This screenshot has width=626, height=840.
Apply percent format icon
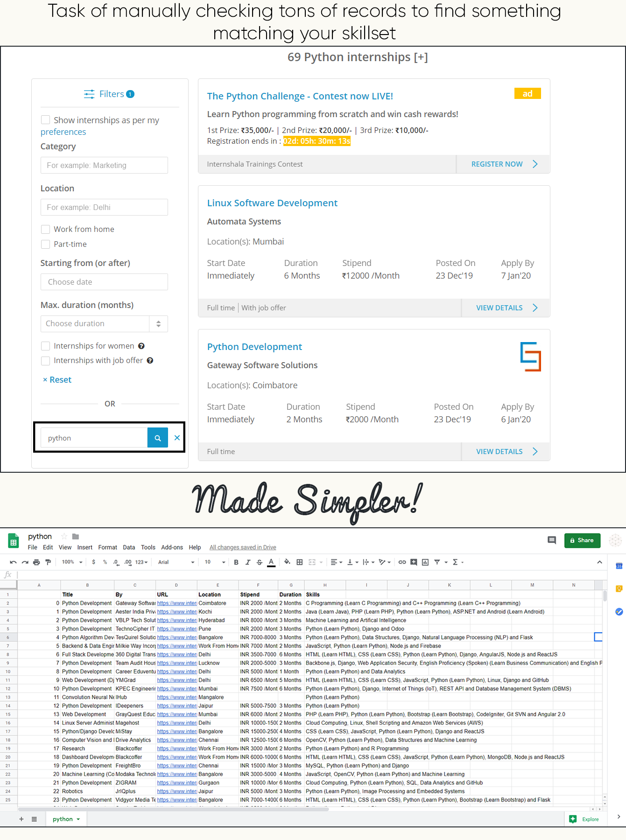coord(105,562)
